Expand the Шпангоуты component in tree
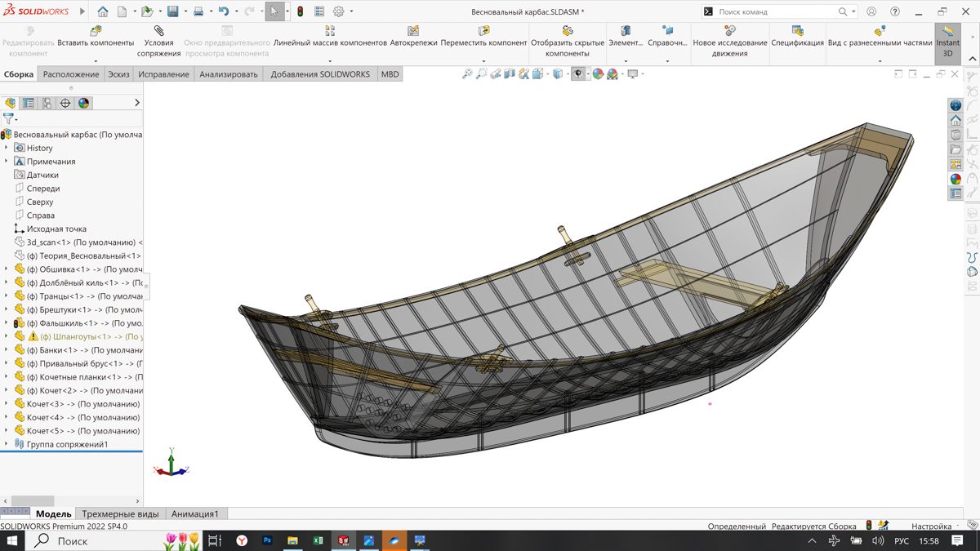980x551 pixels. tap(7, 336)
